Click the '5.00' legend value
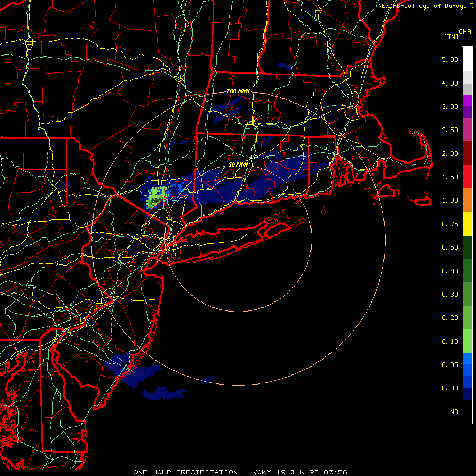The height and width of the screenshot is (476, 476). click(x=450, y=59)
